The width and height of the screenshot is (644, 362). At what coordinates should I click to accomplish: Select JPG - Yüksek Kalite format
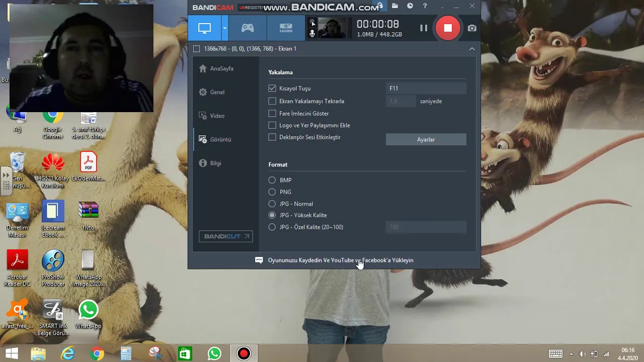coord(272,215)
